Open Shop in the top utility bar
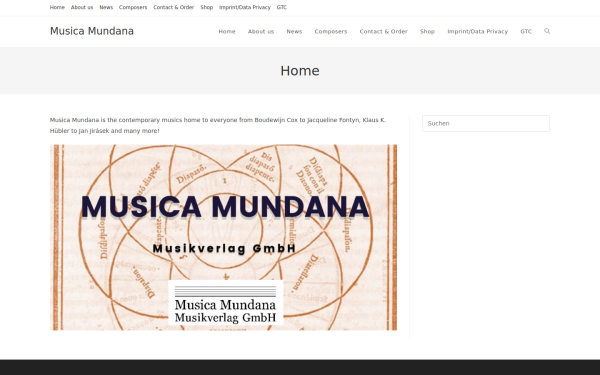The image size is (600, 375). click(207, 7)
